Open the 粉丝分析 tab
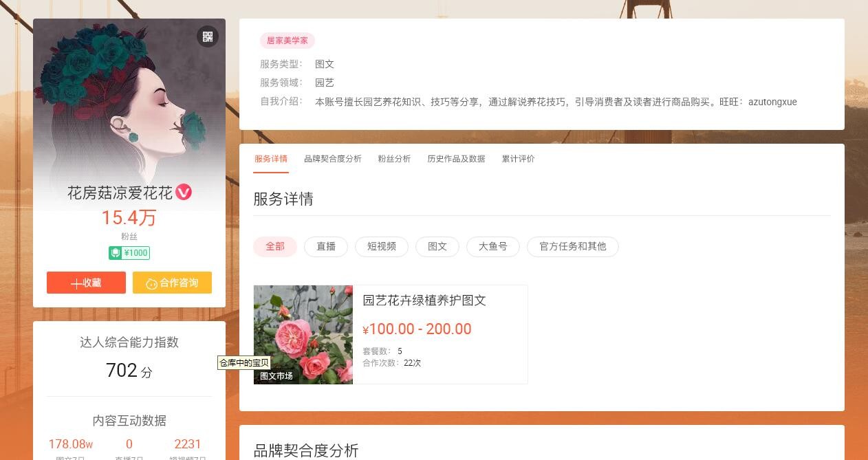 [394, 159]
